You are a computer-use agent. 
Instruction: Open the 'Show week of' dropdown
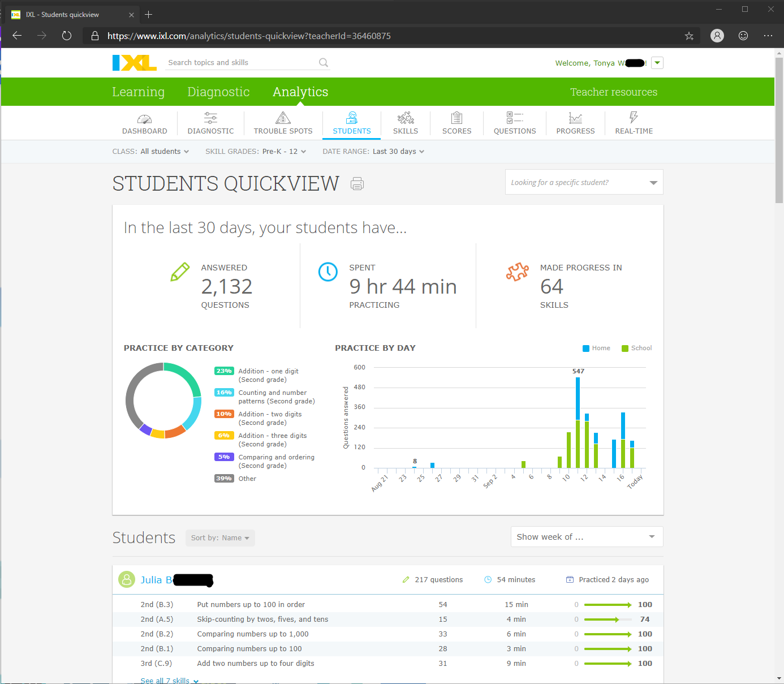tap(587, 537)
